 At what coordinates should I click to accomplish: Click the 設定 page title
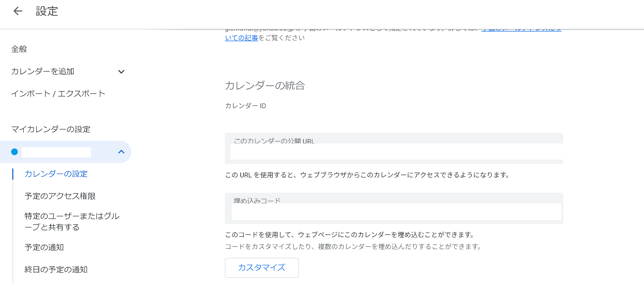[47, 11]
